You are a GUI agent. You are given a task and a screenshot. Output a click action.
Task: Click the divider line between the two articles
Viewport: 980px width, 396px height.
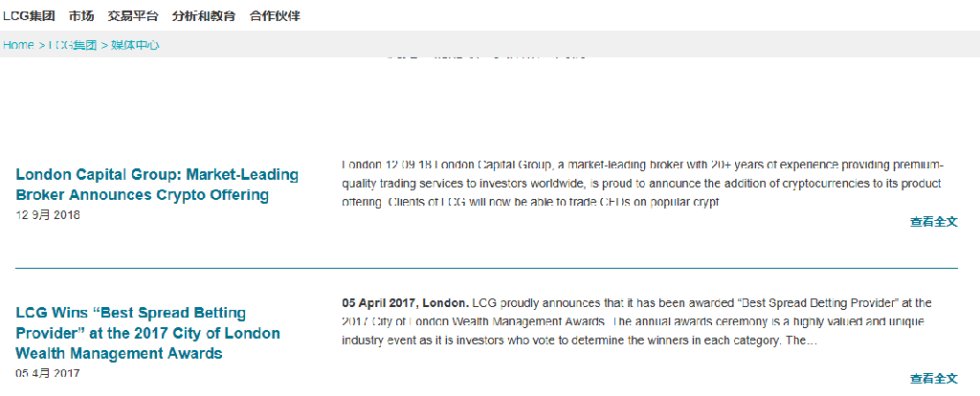pos(486,268)
